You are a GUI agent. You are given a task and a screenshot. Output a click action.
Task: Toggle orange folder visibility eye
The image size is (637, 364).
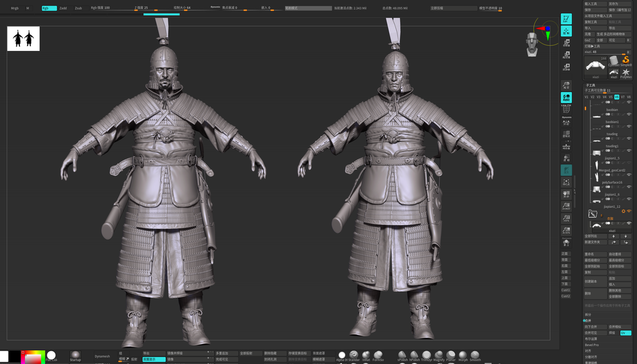tap(629, 211)
